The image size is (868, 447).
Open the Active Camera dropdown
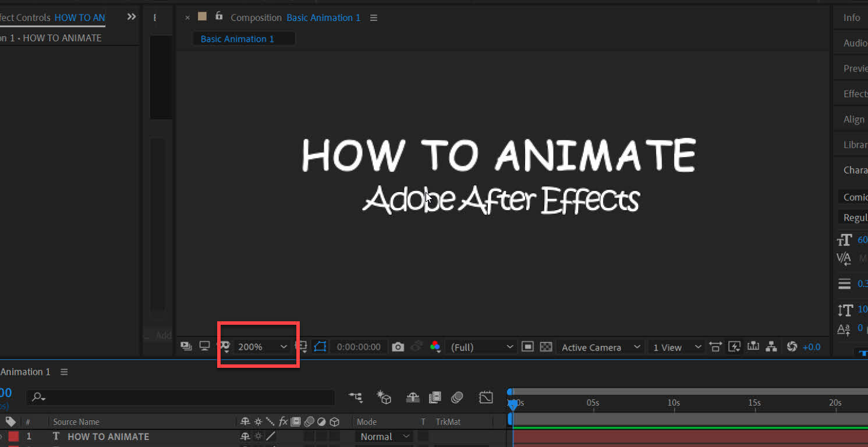(600, 347)
